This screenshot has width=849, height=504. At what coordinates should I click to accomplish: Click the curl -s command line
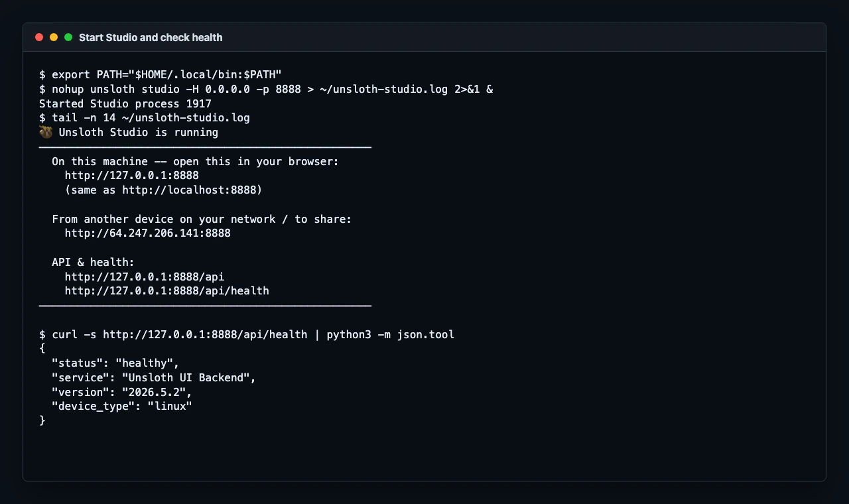tap(247, 335)
